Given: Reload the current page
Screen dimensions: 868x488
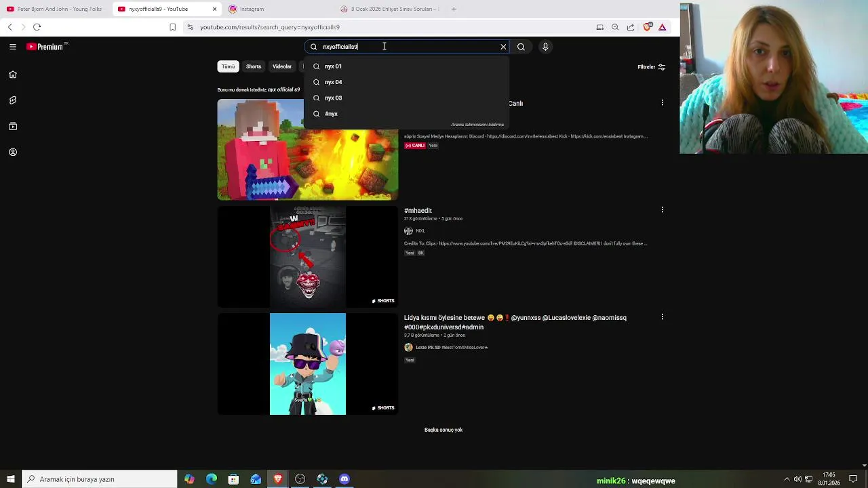Looking at the screenshot, I should 37,27.
